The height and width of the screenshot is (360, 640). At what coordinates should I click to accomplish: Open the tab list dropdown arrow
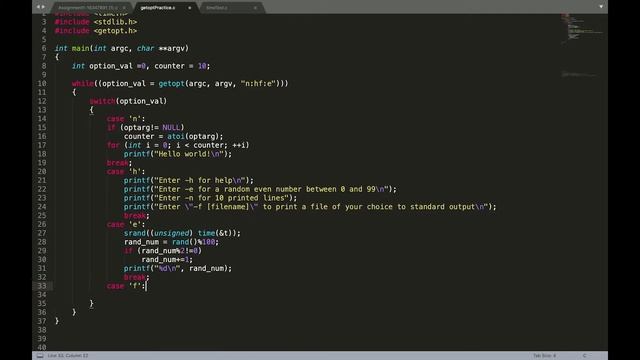tap(601, 7)
